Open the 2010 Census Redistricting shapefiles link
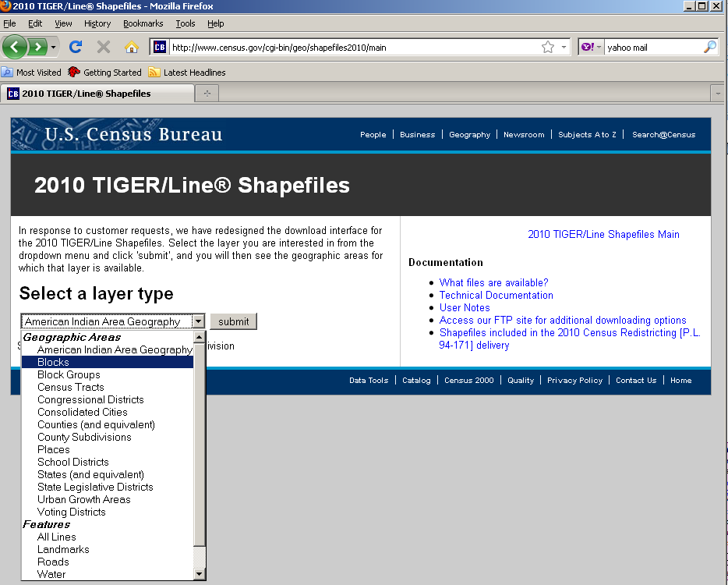 (x=570, y=339)
